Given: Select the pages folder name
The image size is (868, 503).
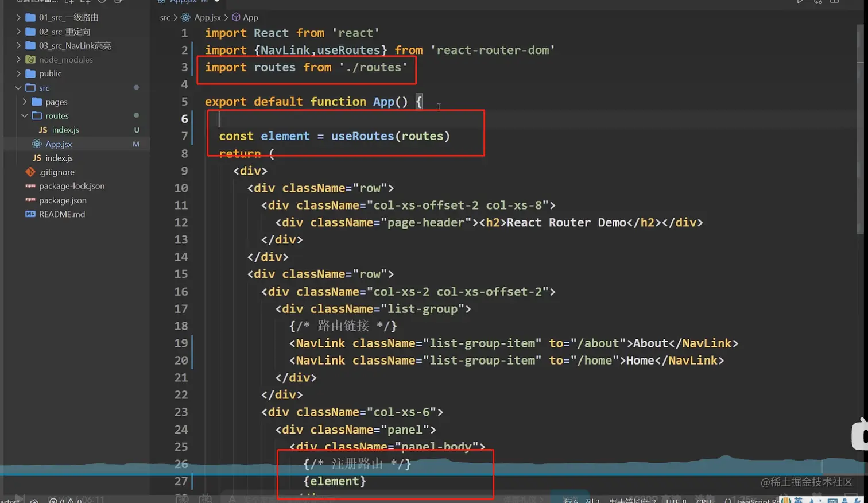Looking at the screenshot, I should (x=57, y=102).
